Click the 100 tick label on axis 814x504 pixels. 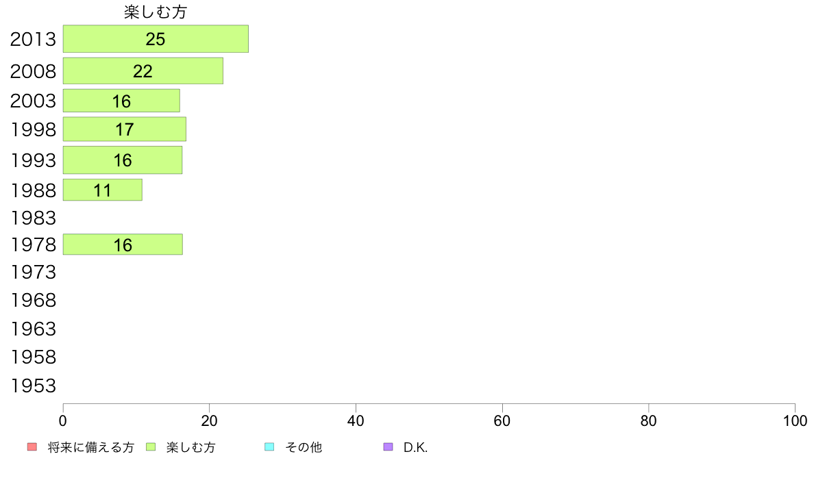pos(795,421)
